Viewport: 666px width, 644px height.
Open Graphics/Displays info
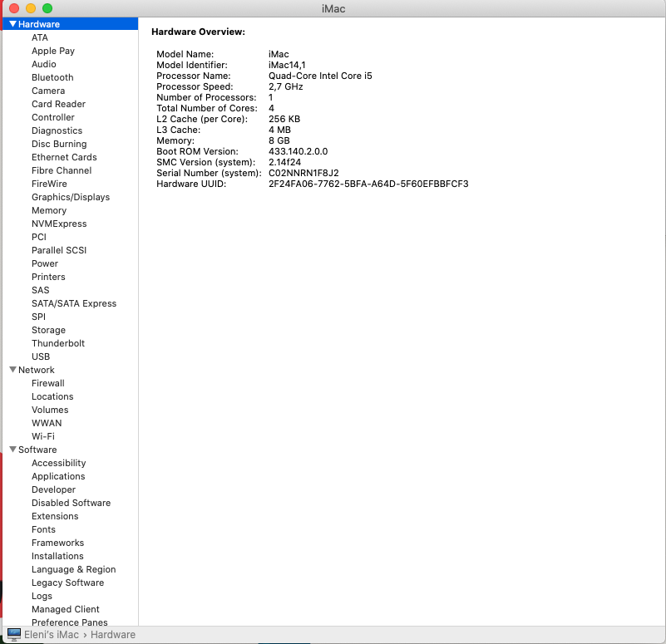(x=71, y=197)
